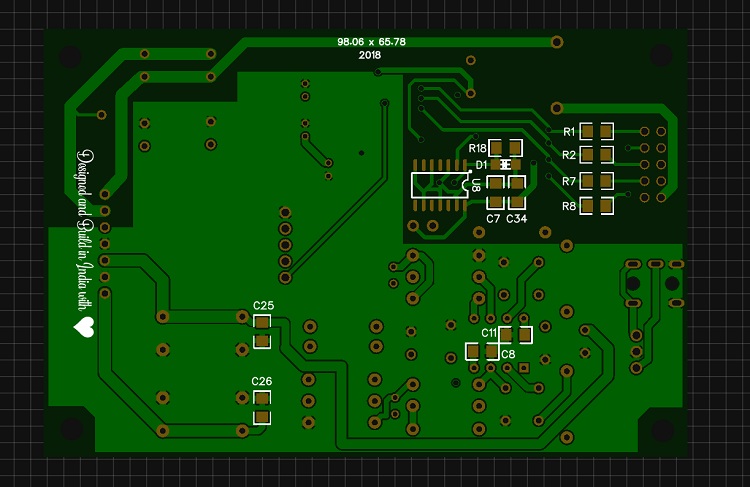
Task: Select the C26 capacitor pads
Action: 262,408
